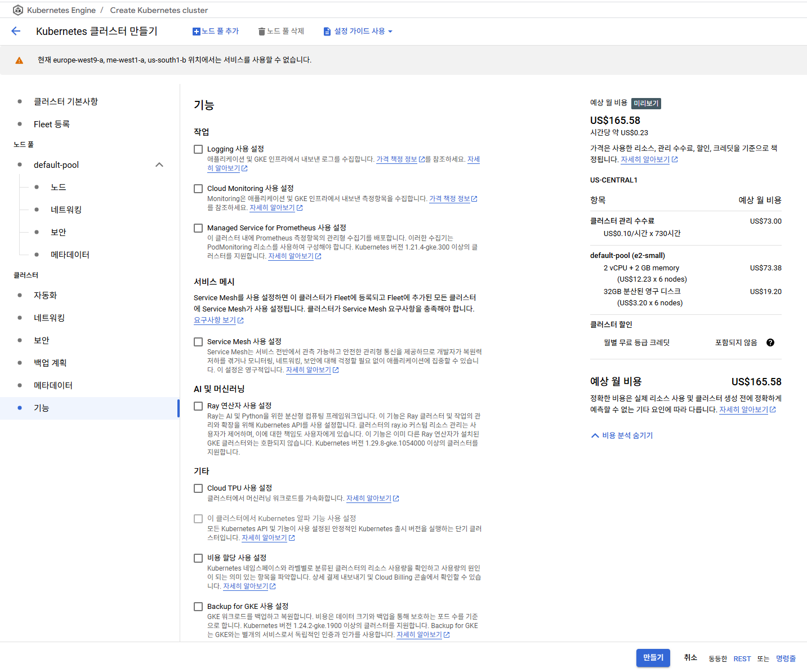This screenshot has height=672, width=807.
Task: Toggle Ray operator checkbox
Action: [x=198, y=406]
